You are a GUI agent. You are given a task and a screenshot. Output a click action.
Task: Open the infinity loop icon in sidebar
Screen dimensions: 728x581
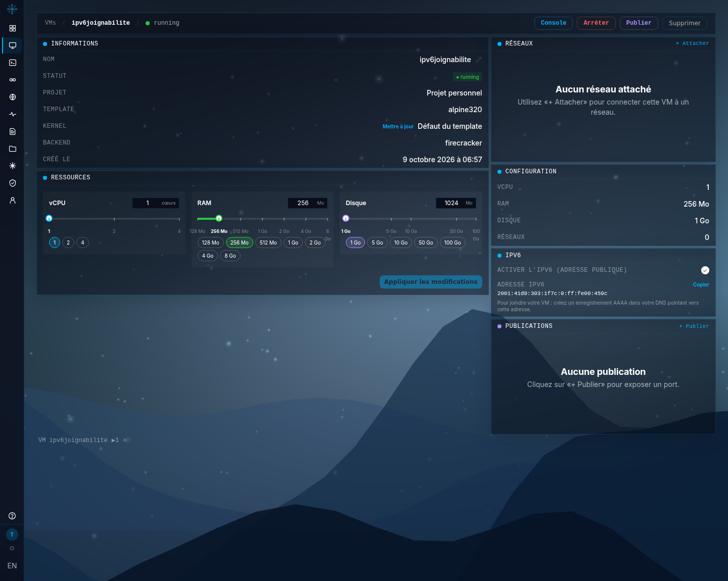[13, 80]
